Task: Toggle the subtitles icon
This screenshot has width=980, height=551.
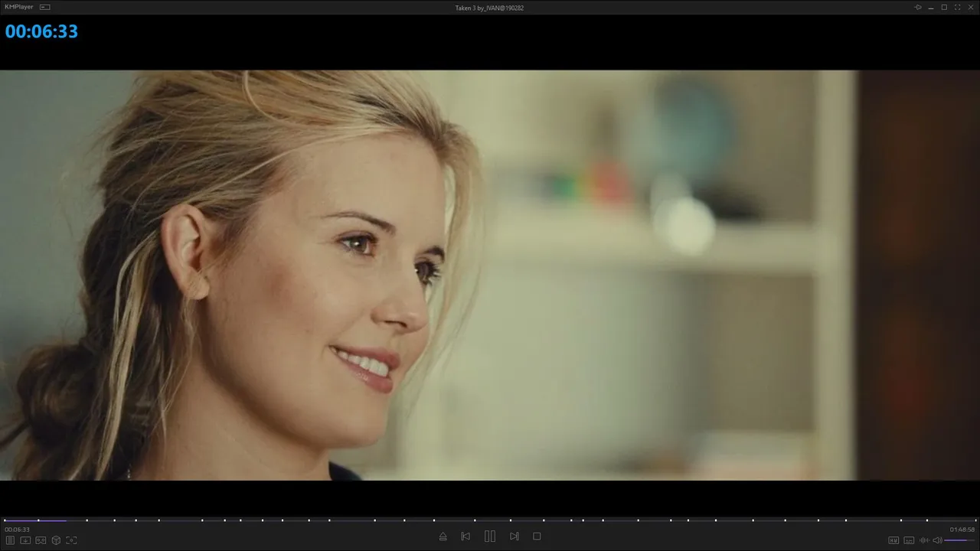Action: tap(909, 540)
